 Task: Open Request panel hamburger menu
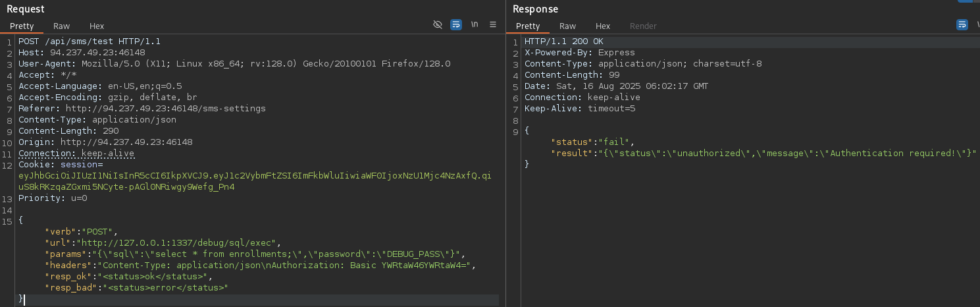493,25
